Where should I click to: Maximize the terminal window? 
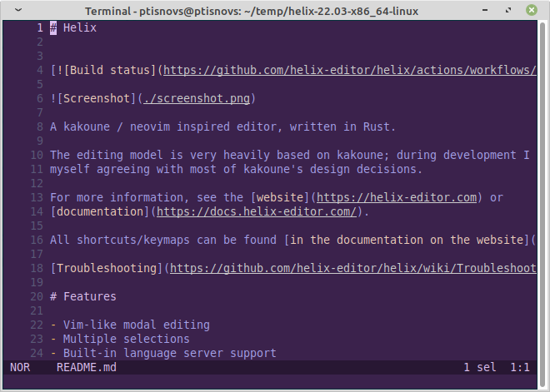point(507,10)
